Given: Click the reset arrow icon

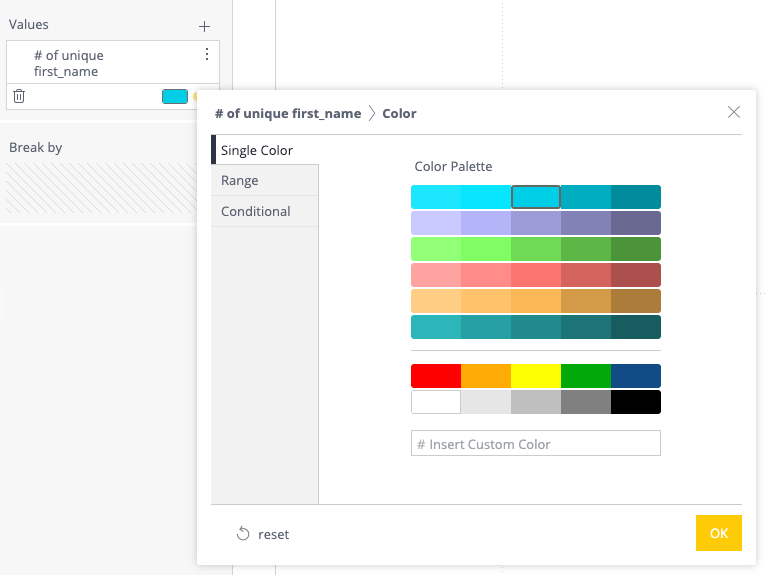Looking at the screenshot, I should (x=243, y=534).
